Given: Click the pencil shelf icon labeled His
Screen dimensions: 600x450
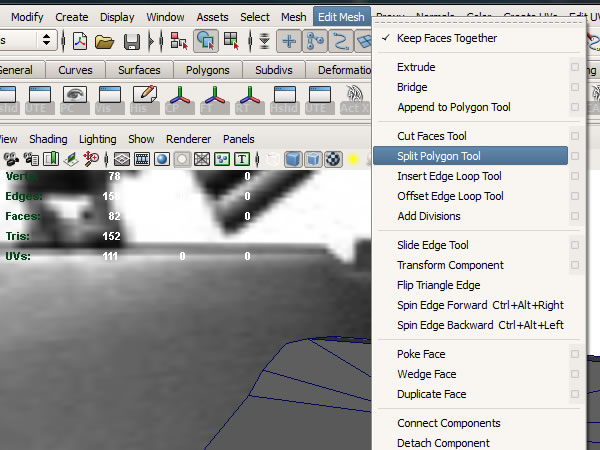Looking at the screenshot, I should [145, 99].
